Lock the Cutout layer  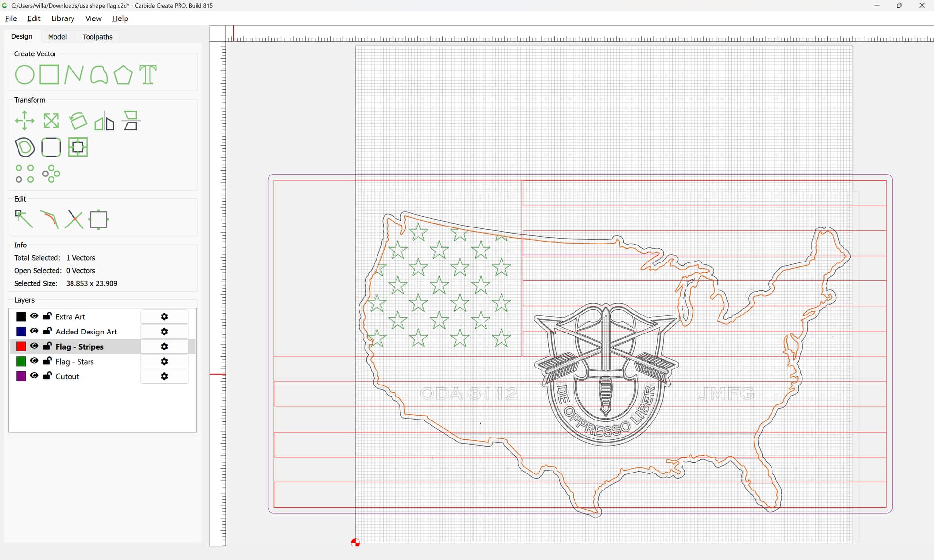click(x=47, y=376)
